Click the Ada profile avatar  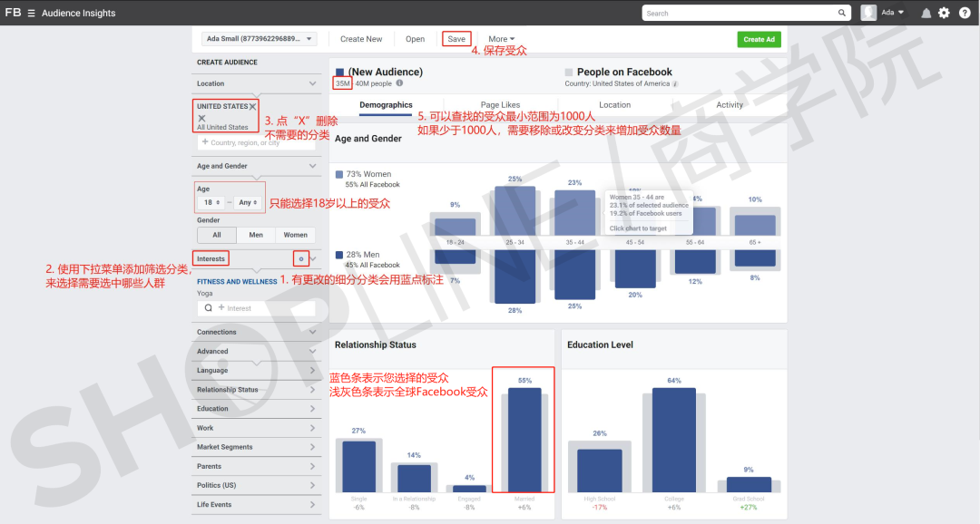(x=868, y=13)
